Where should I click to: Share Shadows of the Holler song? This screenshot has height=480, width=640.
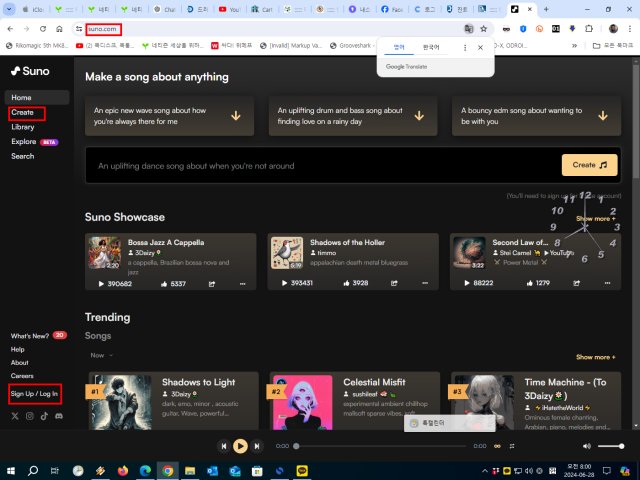pyautogui.click(x=394, y=283)
